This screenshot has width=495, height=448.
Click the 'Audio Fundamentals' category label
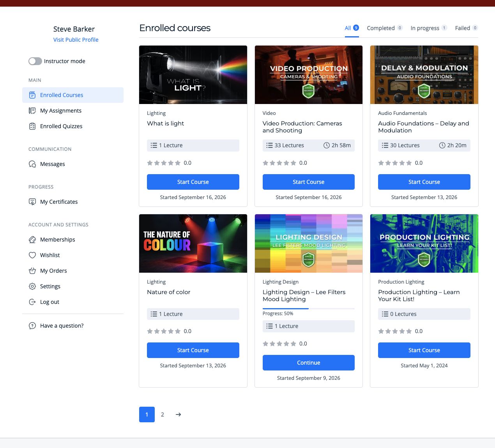click(402, 113)
